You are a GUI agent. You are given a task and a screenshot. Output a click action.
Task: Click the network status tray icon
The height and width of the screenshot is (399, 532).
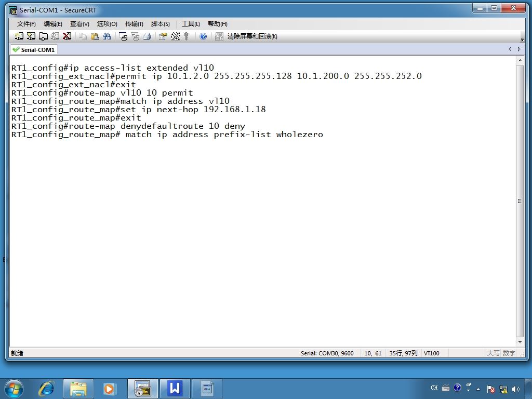[503, 389]
